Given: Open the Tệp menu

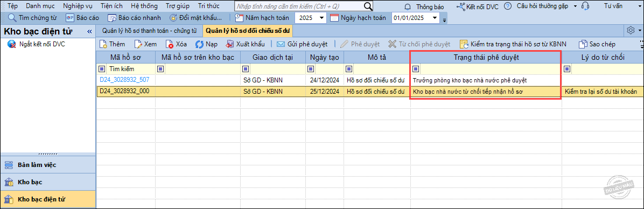Looking at the screenshot, I should [x=13, y=6].
